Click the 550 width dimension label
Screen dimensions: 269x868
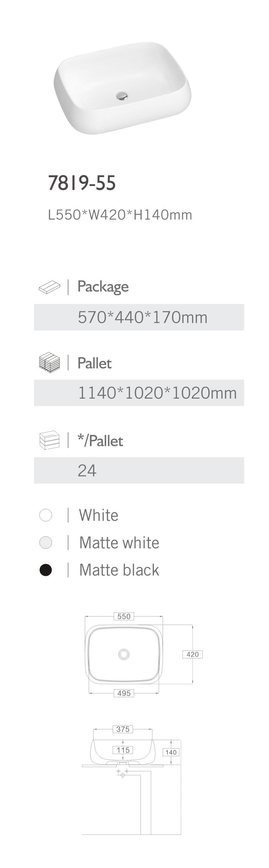point(124,616)
